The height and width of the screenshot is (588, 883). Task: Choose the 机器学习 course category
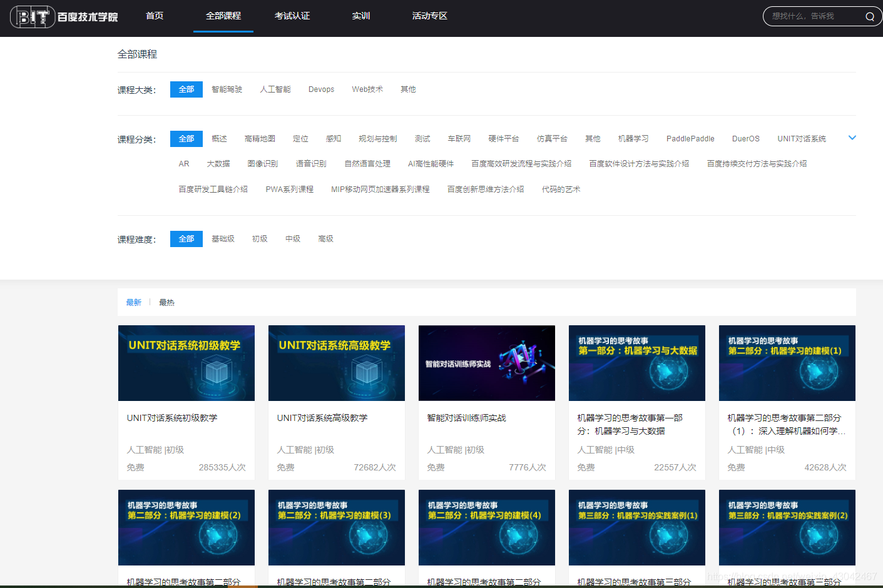click(633, 139)
